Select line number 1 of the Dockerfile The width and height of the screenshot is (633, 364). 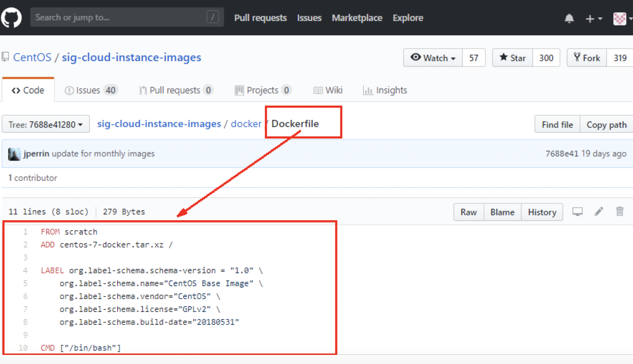pyautogui.click(x=25, y=232)
